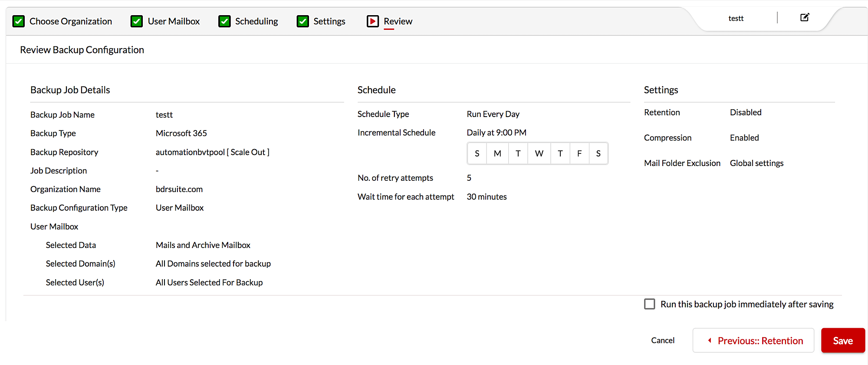Click All Domains selected for backup text
This screenshot has height=365, width=868.
(213, 264)
